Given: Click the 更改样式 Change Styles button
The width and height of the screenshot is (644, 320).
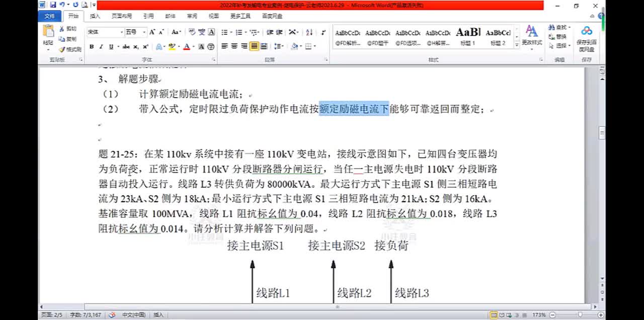Looking at the screenshot, I should click(532, 35).
